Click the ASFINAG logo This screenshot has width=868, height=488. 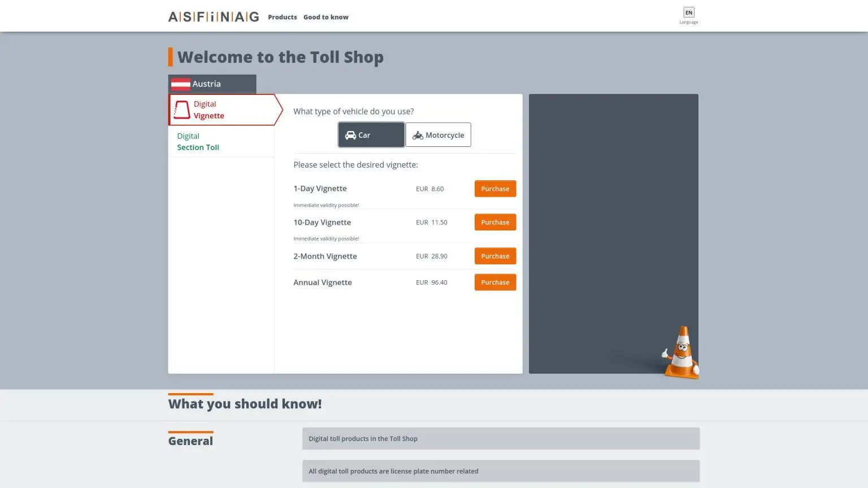coord(213,17)
